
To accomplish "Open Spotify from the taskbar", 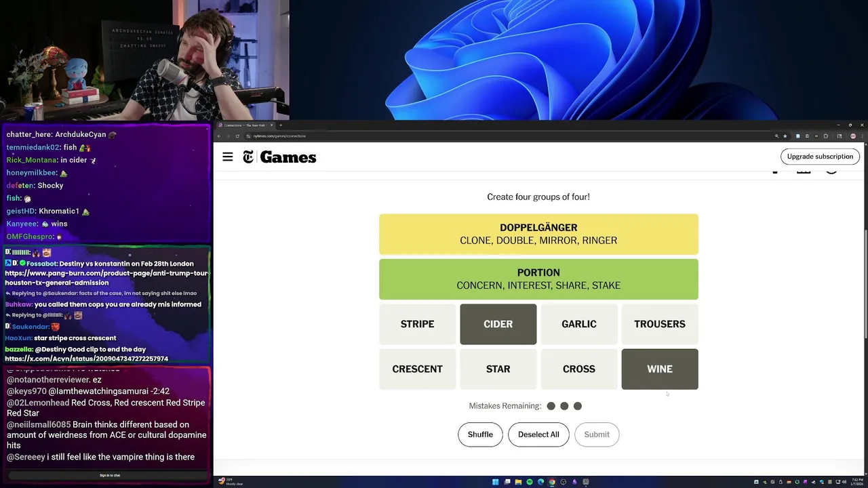I will 530,482.
